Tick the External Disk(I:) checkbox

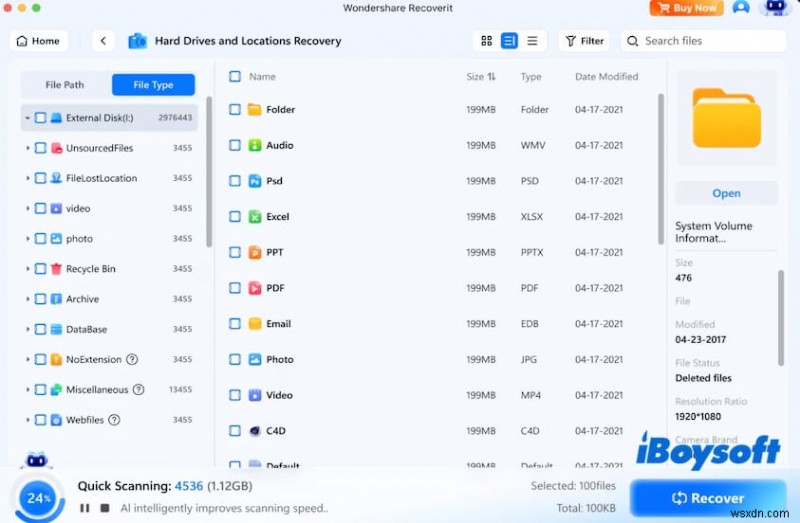pyautogui.click(x=40, y=118)
